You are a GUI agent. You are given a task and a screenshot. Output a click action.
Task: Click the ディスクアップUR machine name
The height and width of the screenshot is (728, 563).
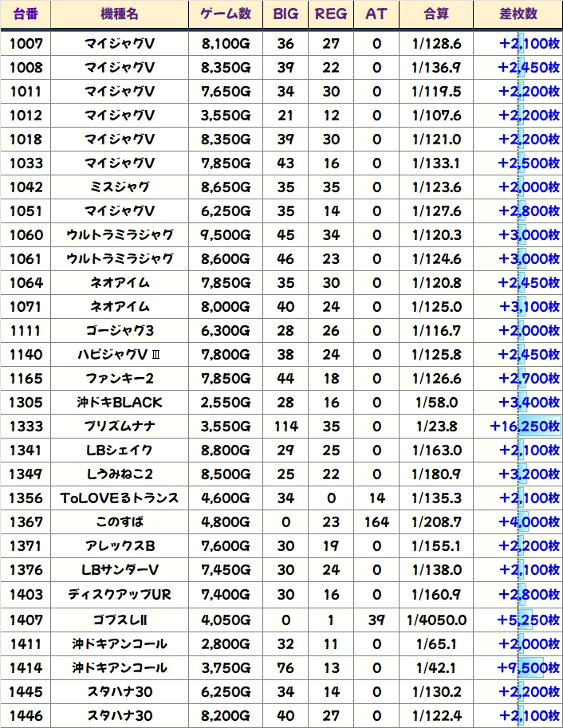[x=119, y=594]
